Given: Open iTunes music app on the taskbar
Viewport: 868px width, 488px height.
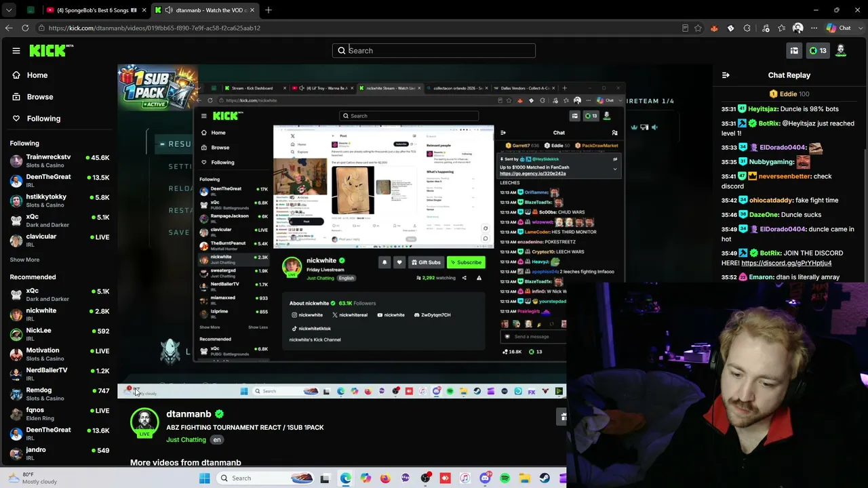Looking at the screenshot, I should click(x=465, y=479).
